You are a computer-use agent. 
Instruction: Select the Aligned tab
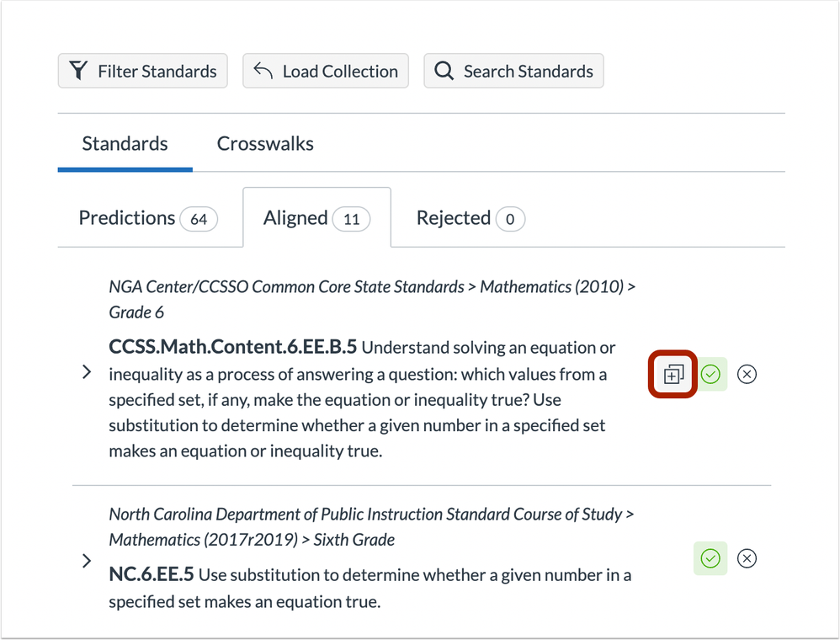click(x=316, y=218)
